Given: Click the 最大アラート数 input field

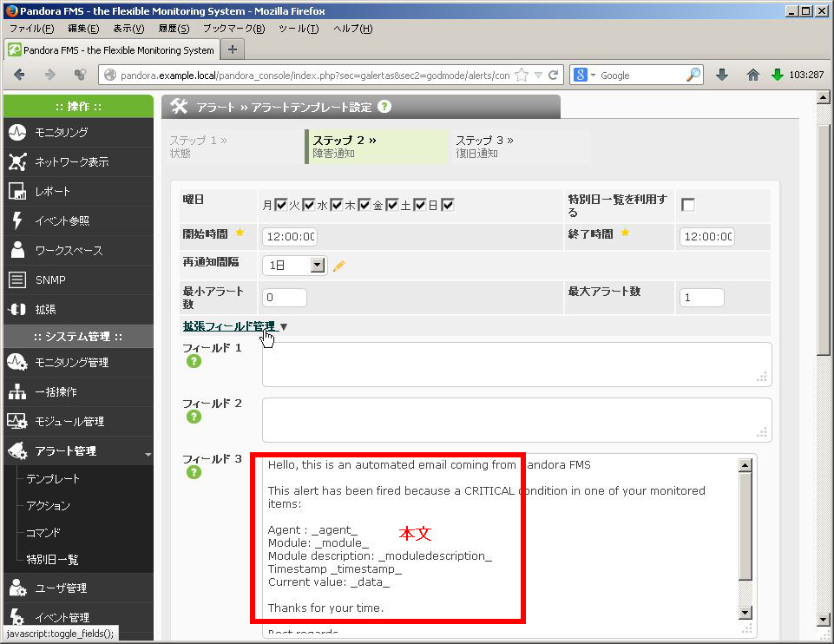Looking at the screenshot, I should 701,298.
